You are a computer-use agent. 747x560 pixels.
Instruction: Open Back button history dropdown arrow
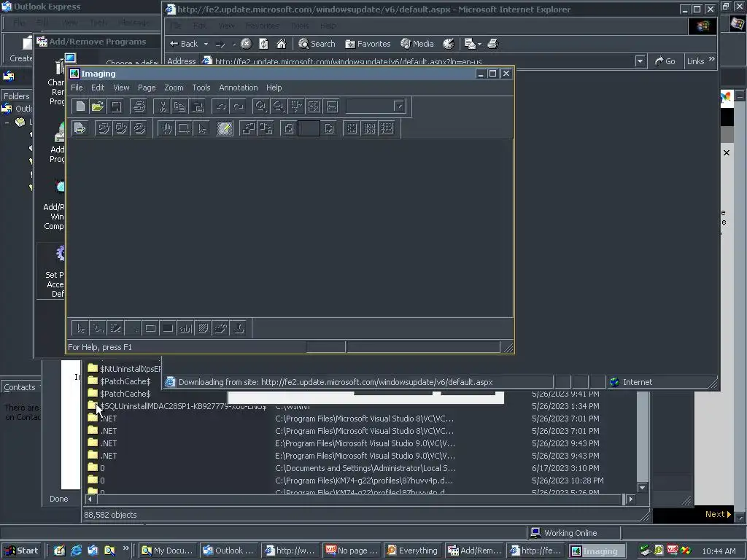(206, 44)
